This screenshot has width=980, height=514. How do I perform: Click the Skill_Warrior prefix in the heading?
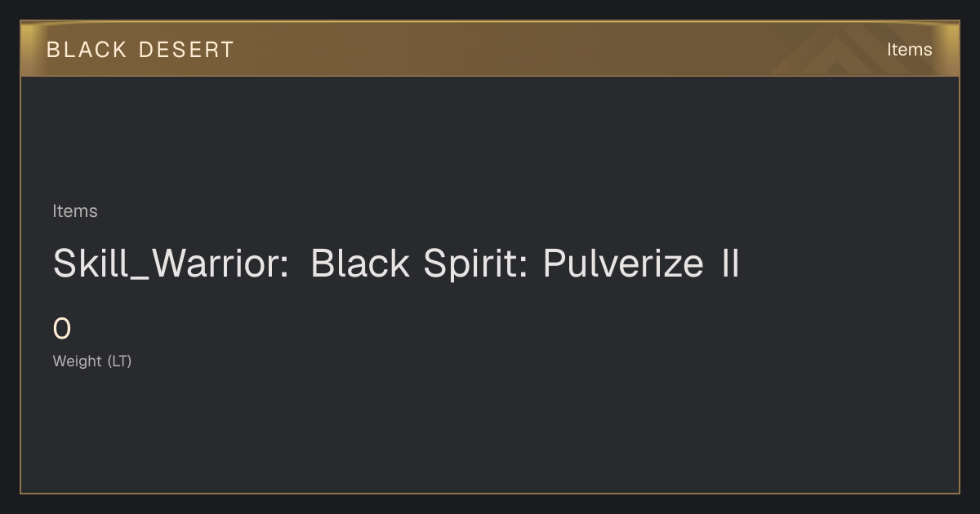click(x=171, y=264)
